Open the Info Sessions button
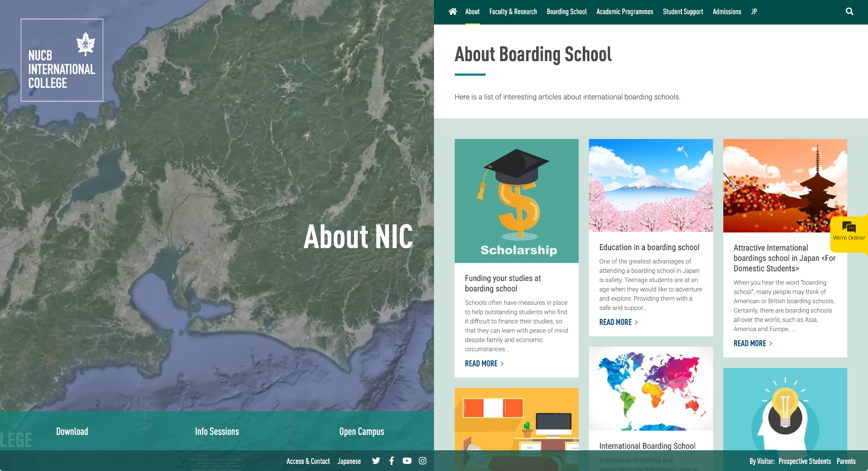868x471 pixels. pyautogui.click(x=216, y=432)
